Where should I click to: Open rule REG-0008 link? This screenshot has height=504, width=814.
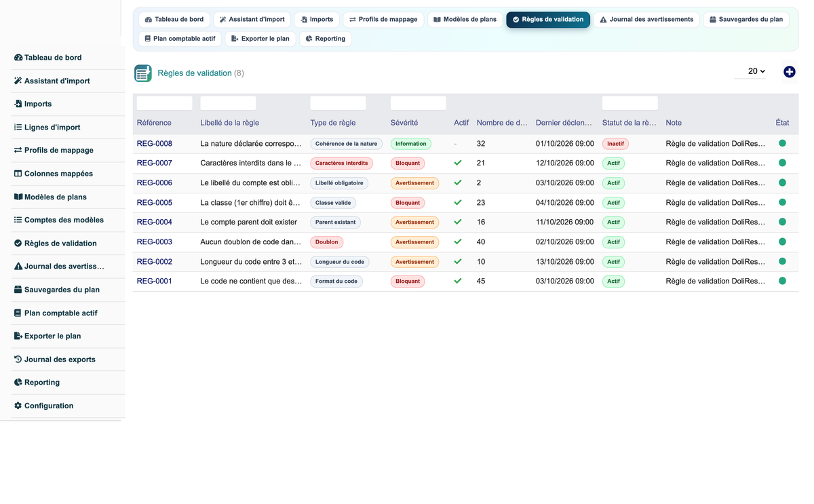click(155, 144)
